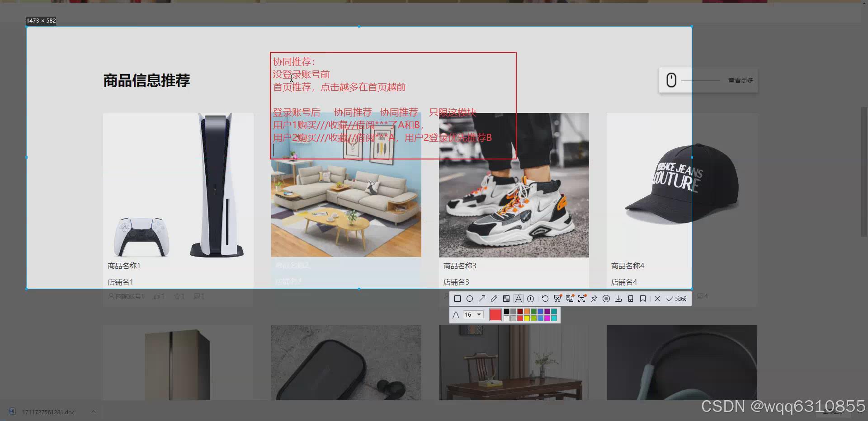Screen dimensions: 868x421
Task: Select the ellipse annotation tool
Action: pyautogui.click(x=470, y=299)
